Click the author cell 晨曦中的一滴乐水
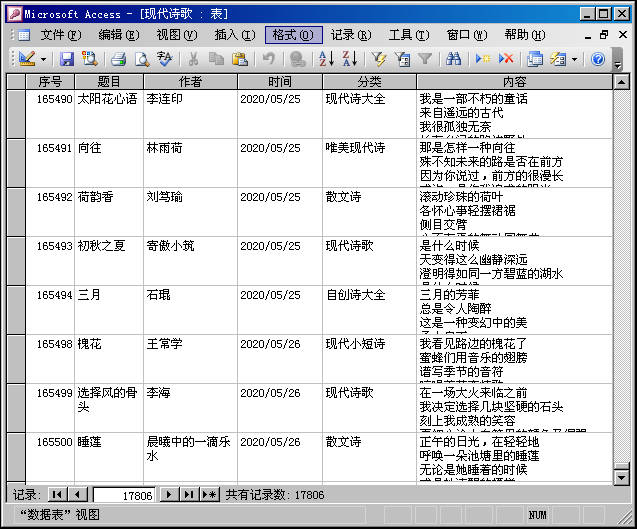 click(x=191, y=457)
